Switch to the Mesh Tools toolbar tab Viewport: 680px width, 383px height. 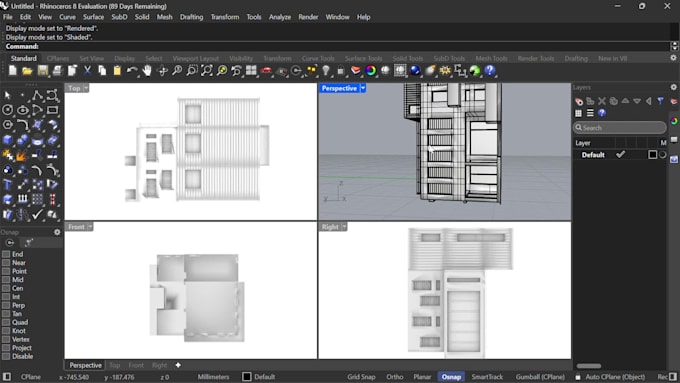[x=491, y=59]
